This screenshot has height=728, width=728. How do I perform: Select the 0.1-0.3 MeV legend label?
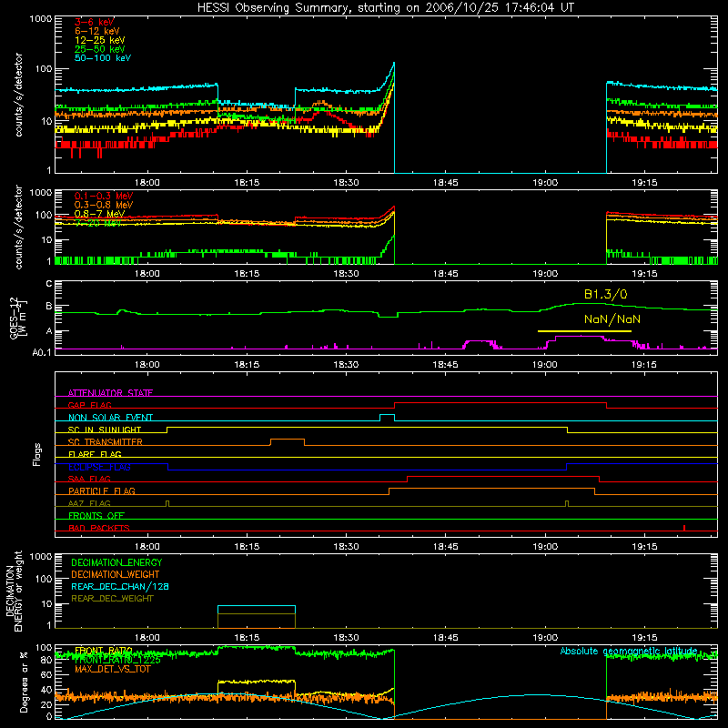(104, 196)
